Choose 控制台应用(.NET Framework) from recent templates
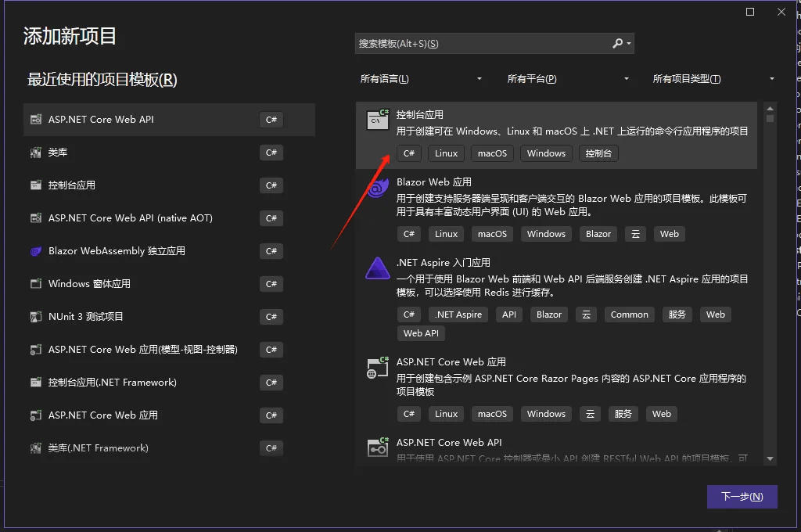The image size is (801, 532). (x=169, y=383)
